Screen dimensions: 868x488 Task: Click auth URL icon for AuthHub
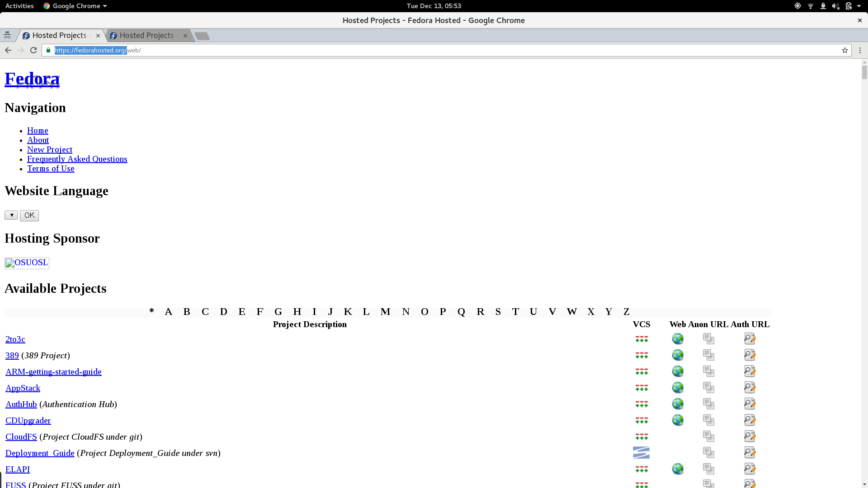(750, 404)
